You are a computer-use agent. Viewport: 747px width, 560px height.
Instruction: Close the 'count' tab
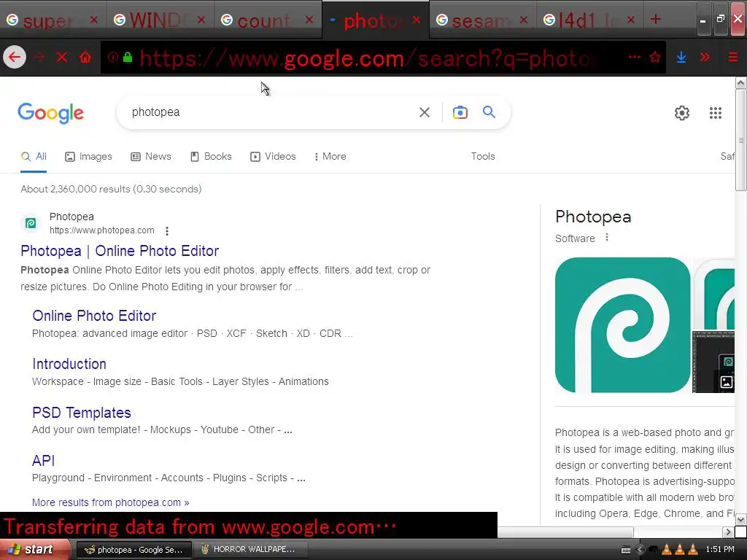point(309,20)
